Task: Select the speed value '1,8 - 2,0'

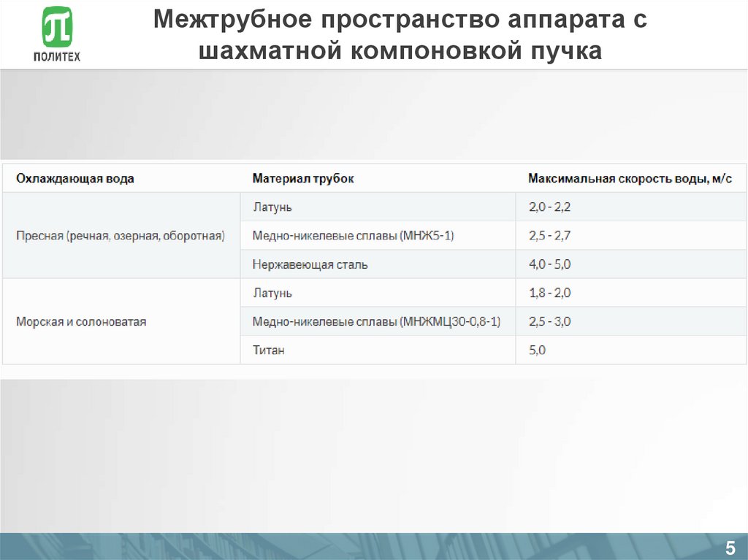Action: click(x=549, y=293)
